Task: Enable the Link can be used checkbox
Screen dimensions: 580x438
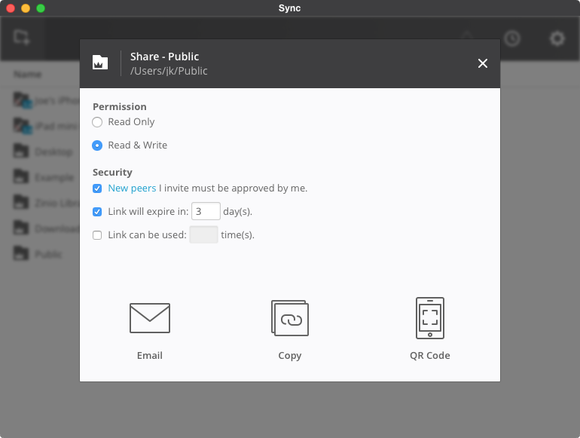Action: click(x=97, y=235)
